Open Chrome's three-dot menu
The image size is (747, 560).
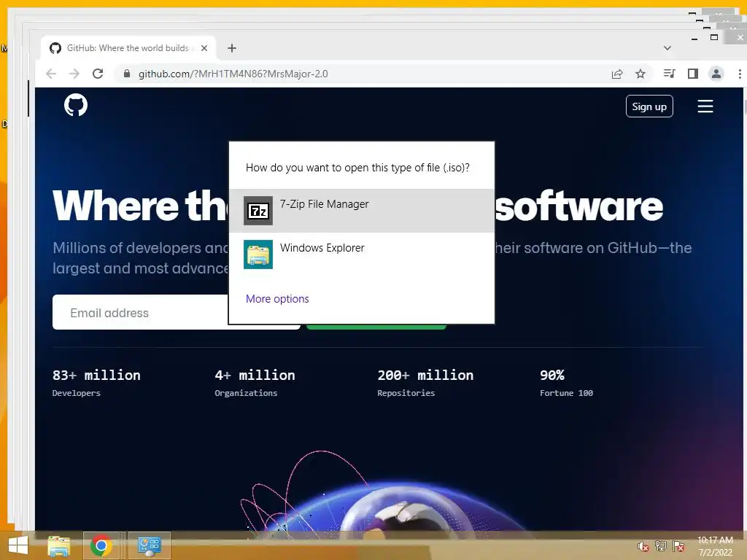coord(740,74)
